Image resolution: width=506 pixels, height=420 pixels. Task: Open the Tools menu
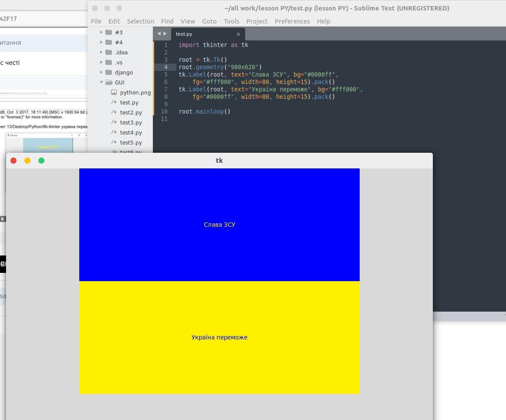tap(231, 21)
